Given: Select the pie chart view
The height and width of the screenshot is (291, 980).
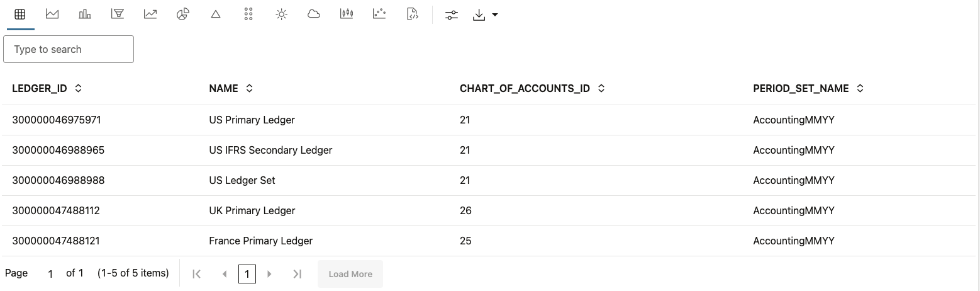Looking at the screenshot, I should 183,14.
